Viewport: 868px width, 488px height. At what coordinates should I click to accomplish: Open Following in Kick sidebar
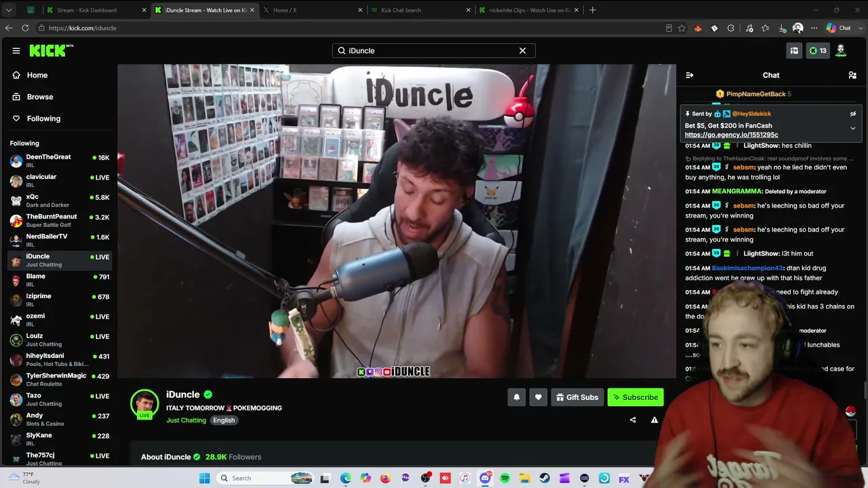pos(43,119)
